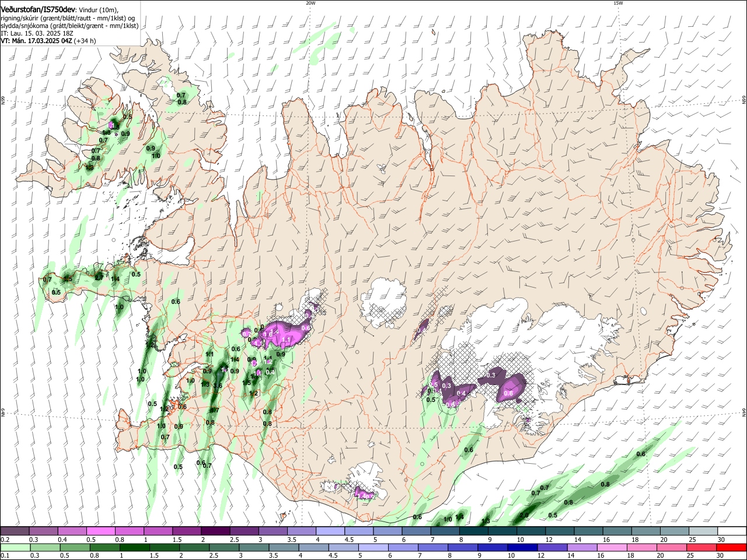Pick the 4–4.5 swatch on lower legend row
Viewport: 747px width, 560px height.
tap(313, 547)
